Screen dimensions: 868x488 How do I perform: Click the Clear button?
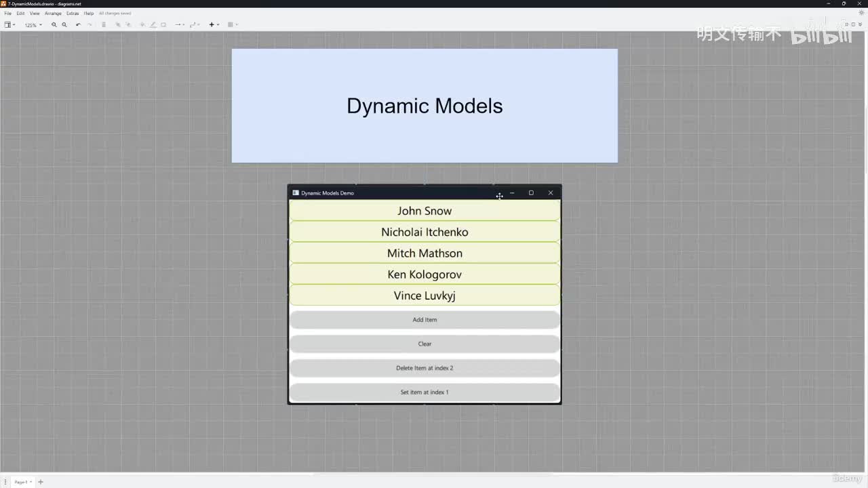425,344
